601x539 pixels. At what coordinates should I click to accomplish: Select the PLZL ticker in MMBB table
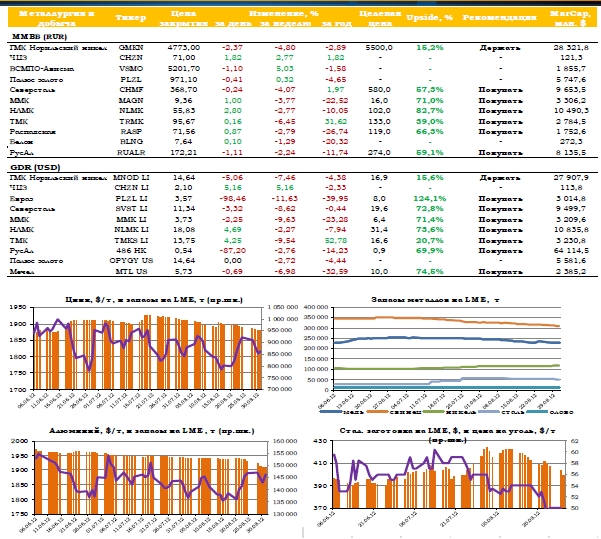click(x=131, y=80)
